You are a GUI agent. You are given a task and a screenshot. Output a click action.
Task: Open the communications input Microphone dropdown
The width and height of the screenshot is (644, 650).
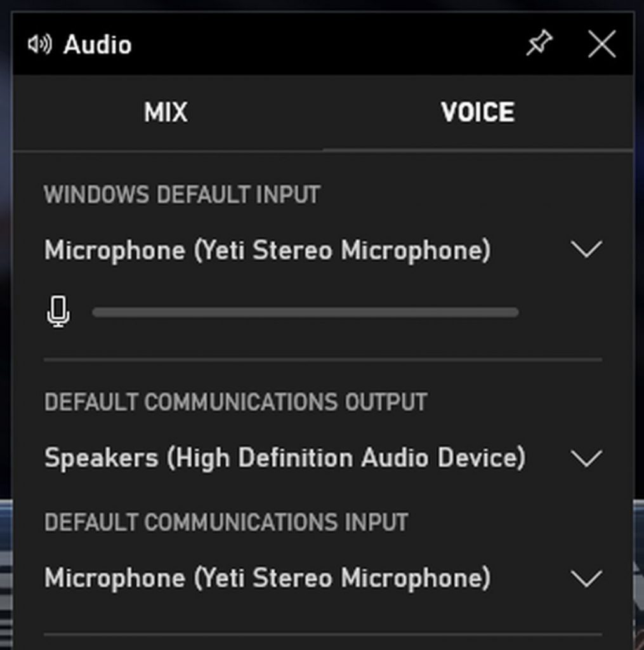click(x=267, y=578)
